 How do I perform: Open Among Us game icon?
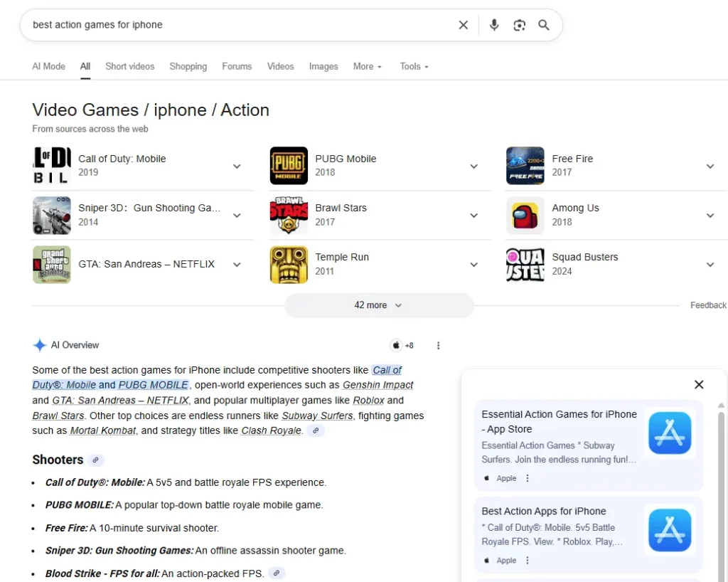pos(525,215)
